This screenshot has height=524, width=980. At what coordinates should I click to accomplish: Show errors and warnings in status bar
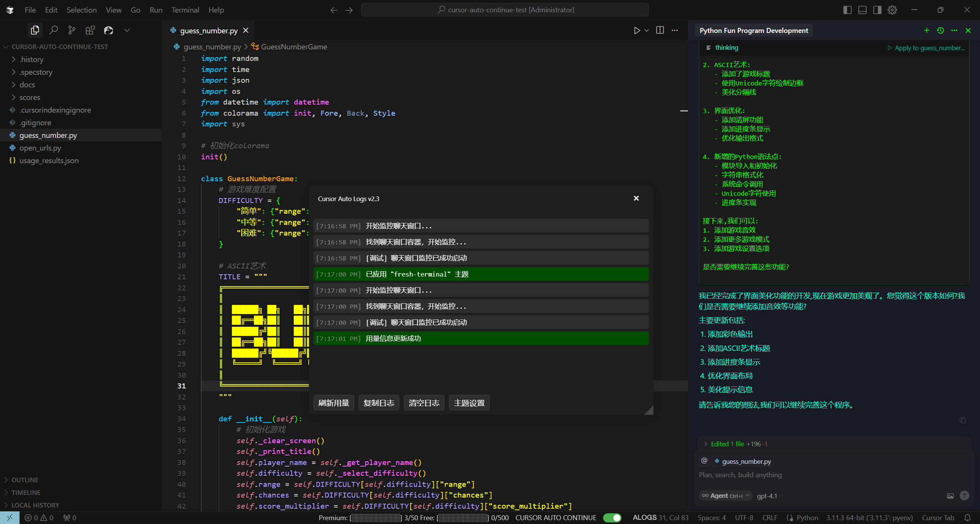click(x=39, y=517)
